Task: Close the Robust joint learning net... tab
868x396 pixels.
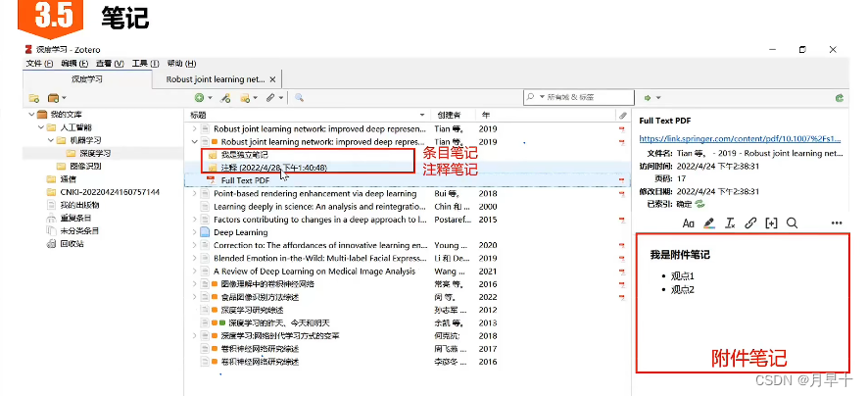Action: [x=272, y=79]
